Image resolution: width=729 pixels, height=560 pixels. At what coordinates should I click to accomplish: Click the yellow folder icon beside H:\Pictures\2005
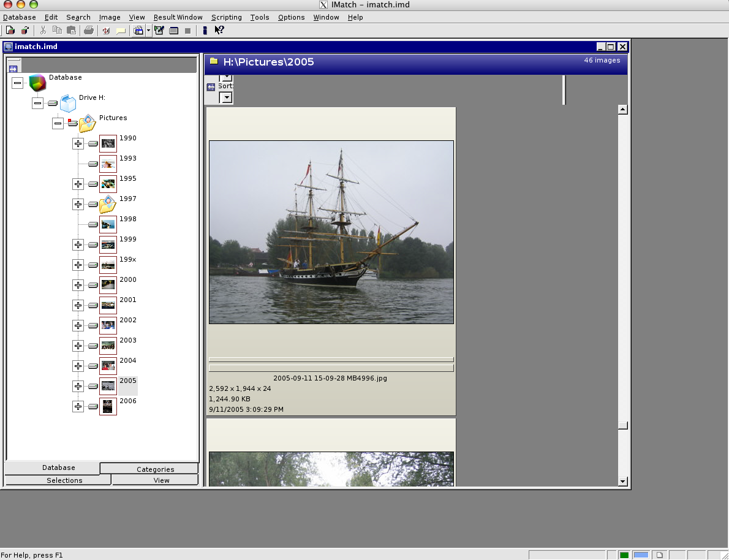point(214,61)
